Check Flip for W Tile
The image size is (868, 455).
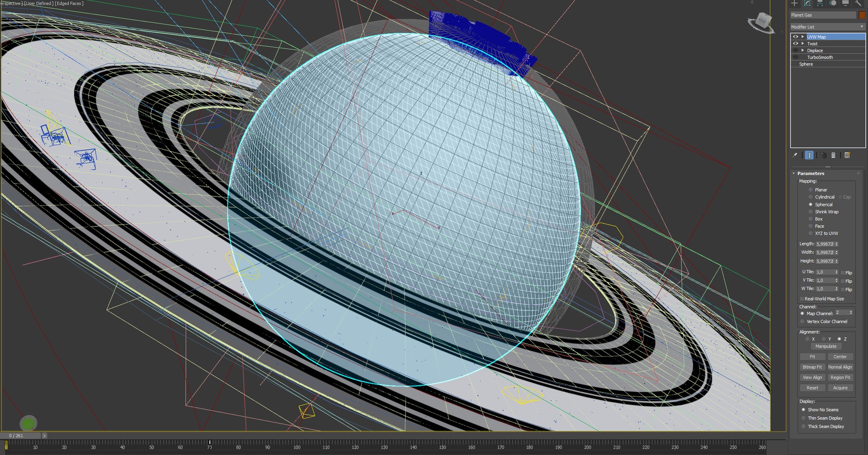pyautogui.click(x=843, y=289)
